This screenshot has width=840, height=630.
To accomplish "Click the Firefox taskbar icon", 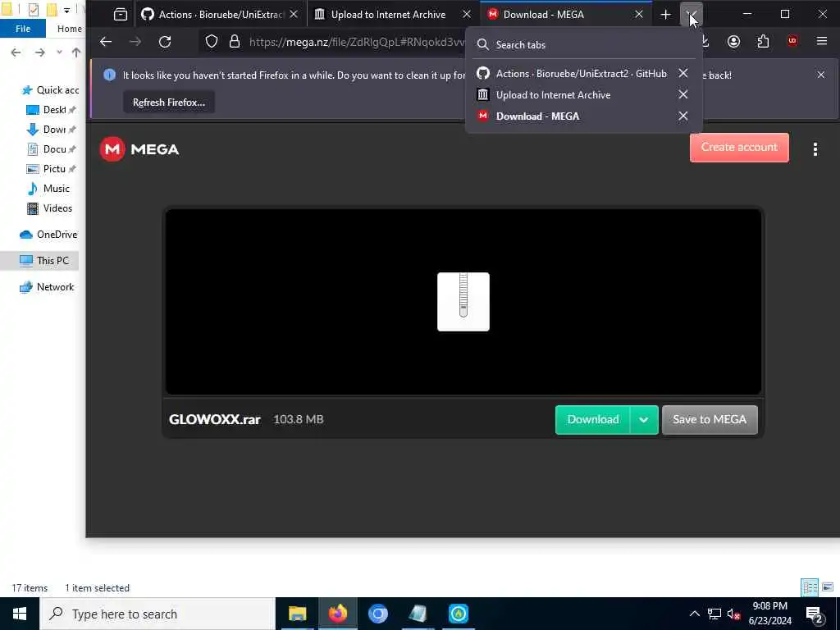I will 337,614.
